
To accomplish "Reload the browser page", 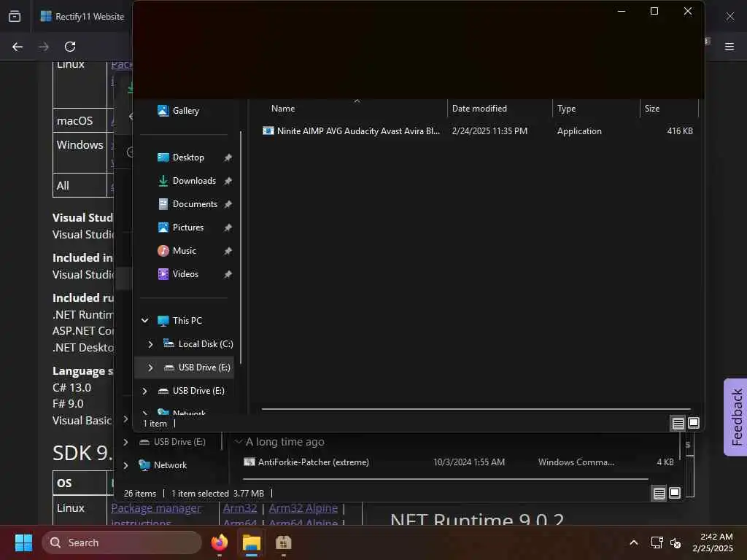I will [x=70, y=47].
